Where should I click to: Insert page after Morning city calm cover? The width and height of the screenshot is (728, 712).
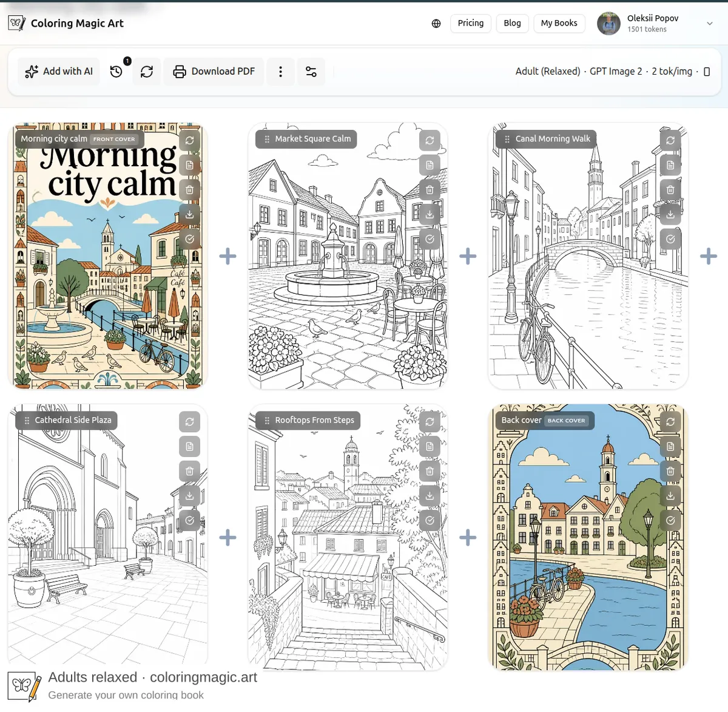[x=227, y=256]
